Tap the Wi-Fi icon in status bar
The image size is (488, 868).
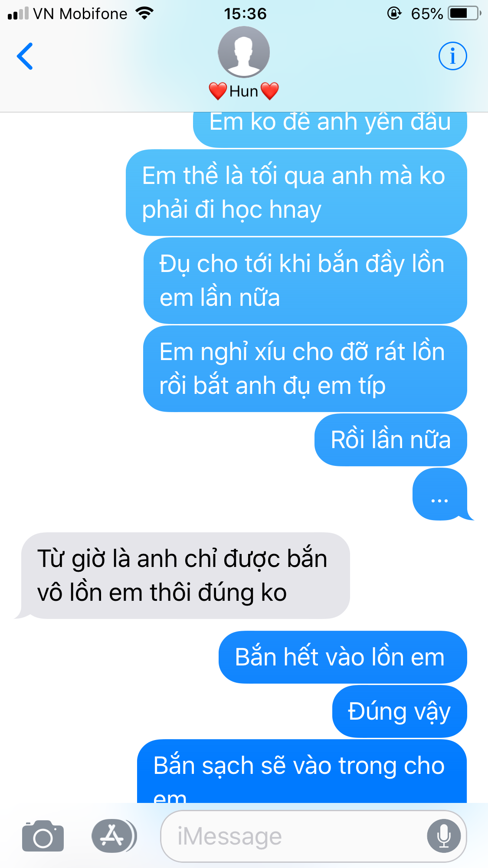[145, 13]
